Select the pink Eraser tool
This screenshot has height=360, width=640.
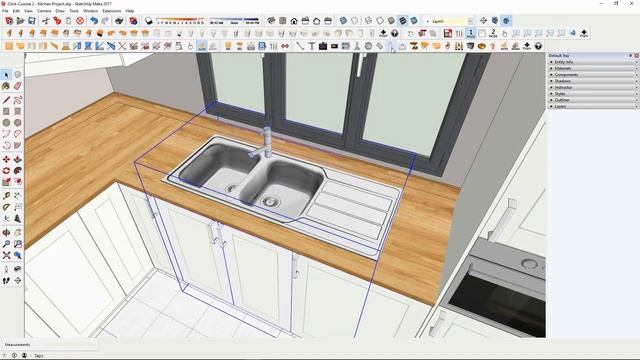coord(18,86)
